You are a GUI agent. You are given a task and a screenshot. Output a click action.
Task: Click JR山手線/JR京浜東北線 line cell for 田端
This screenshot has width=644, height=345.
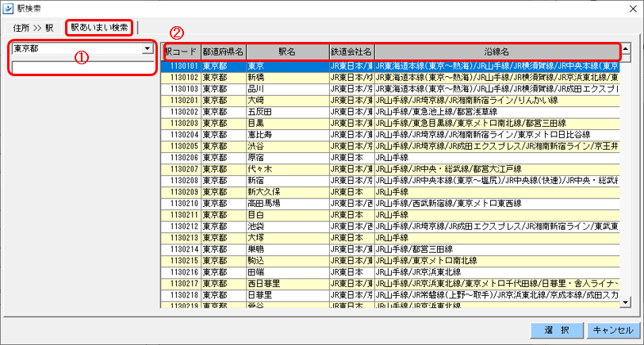coord(497,272)
